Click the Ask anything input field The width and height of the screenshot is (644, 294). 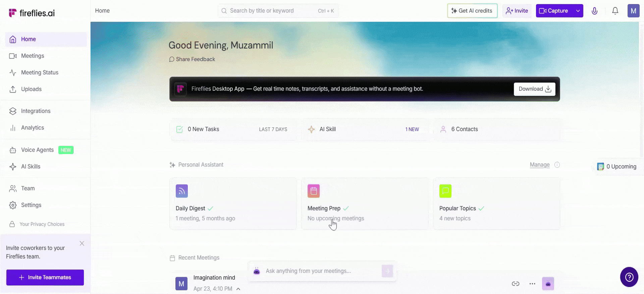tap(321, 271)
